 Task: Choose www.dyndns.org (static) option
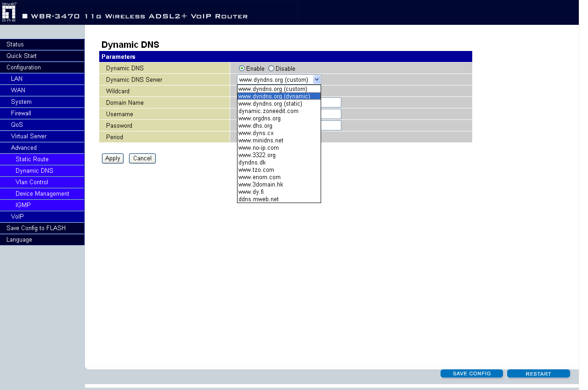click(x=279, y=103)
